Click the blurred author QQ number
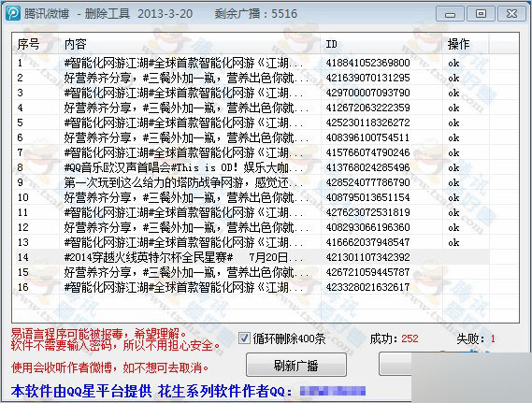This screenshot has height=403, width=532. click(333, 391)
